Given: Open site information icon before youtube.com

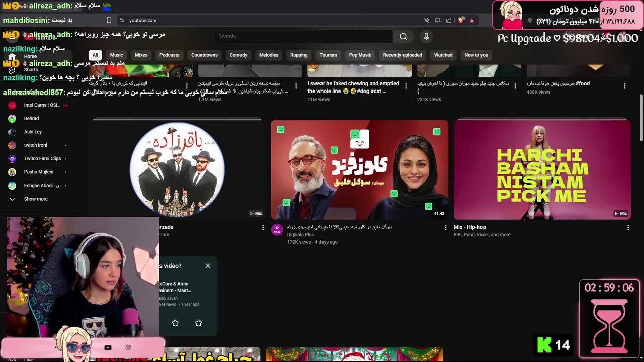Looking at the screenshot, I should pyautogui.click(x=121, y=20).
